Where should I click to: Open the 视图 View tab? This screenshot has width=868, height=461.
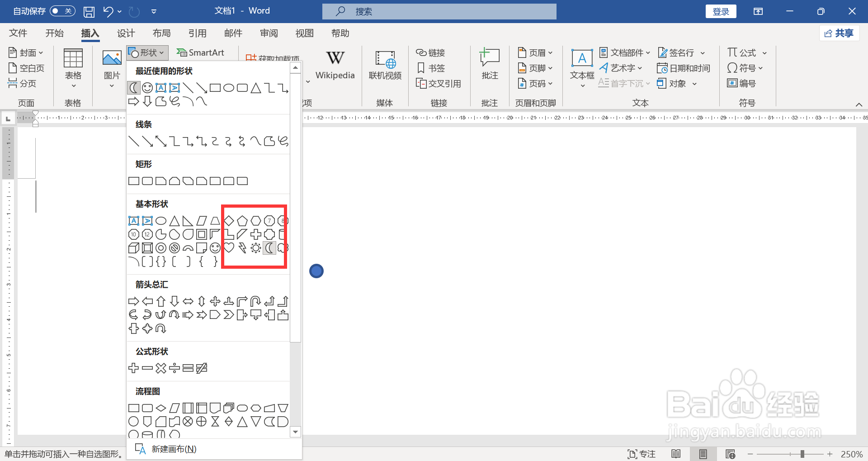click(x=304, y=33)
